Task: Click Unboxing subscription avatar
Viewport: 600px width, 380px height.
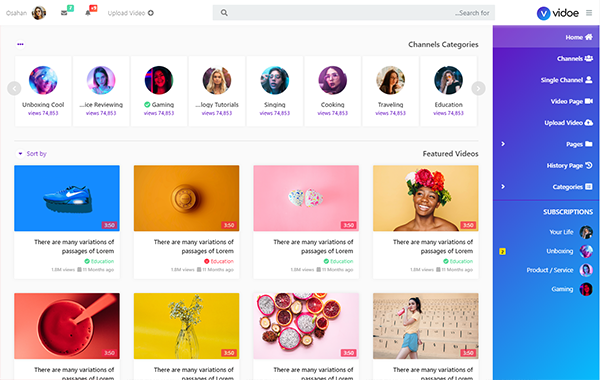Action: point(586,251)
